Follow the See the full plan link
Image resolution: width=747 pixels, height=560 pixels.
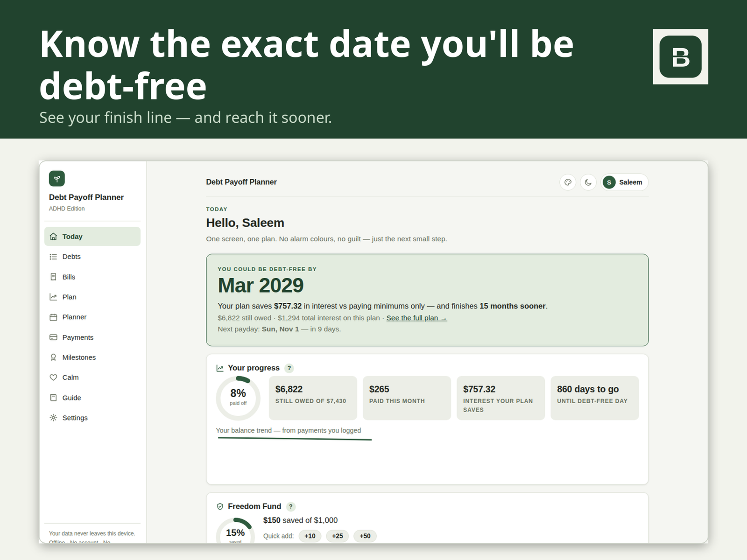click(x=416, y=318)
